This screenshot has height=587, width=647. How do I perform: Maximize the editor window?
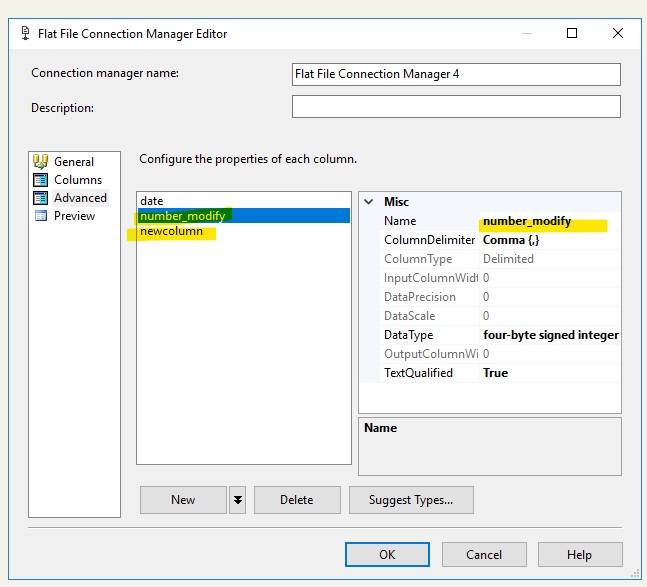[x=572, y=33]
